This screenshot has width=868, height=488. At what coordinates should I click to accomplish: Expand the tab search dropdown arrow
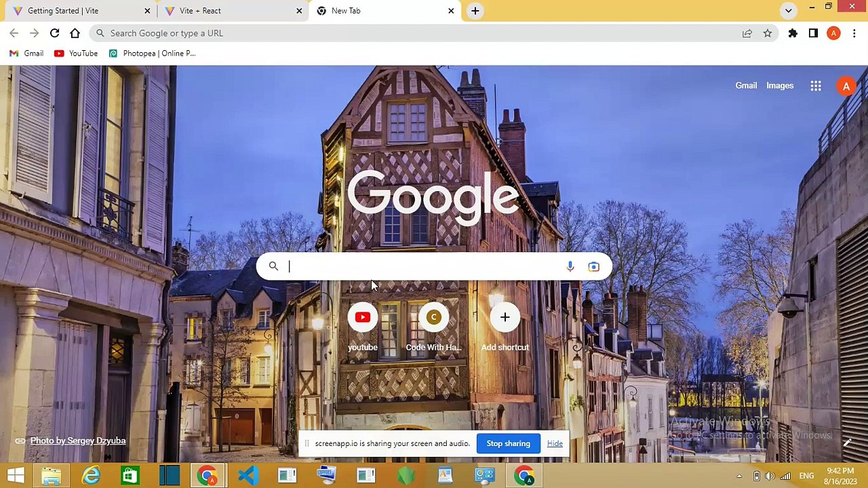[788, 11]
